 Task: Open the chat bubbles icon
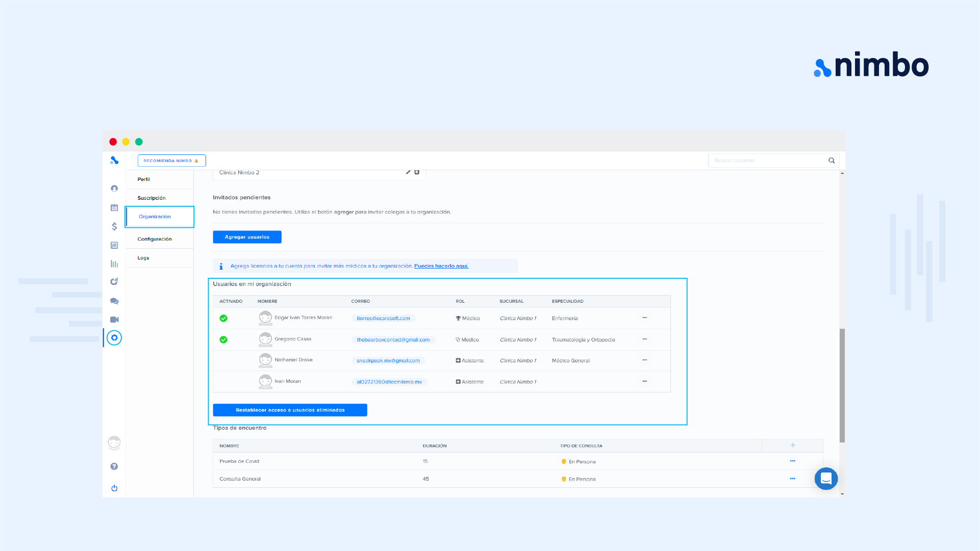pos(114,301)
